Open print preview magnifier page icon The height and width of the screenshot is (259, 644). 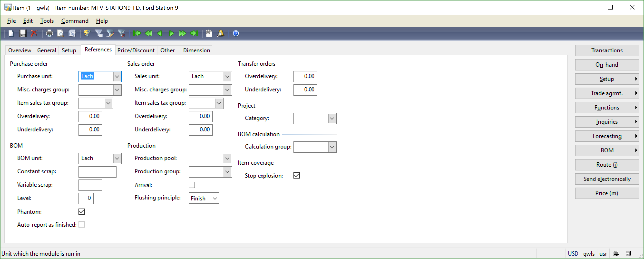click(60, 33)
